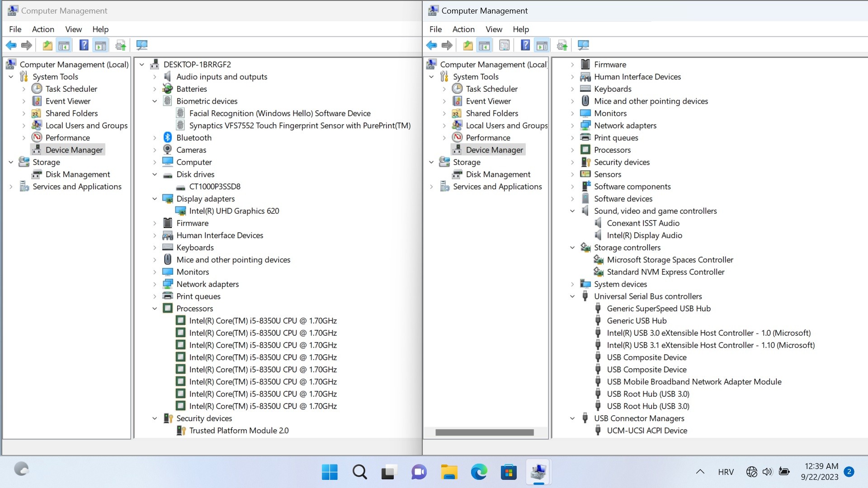The image size is (868, 488).
Task: Click horizontal scrollbar in right console tree
Action: [x=485, y=432]
